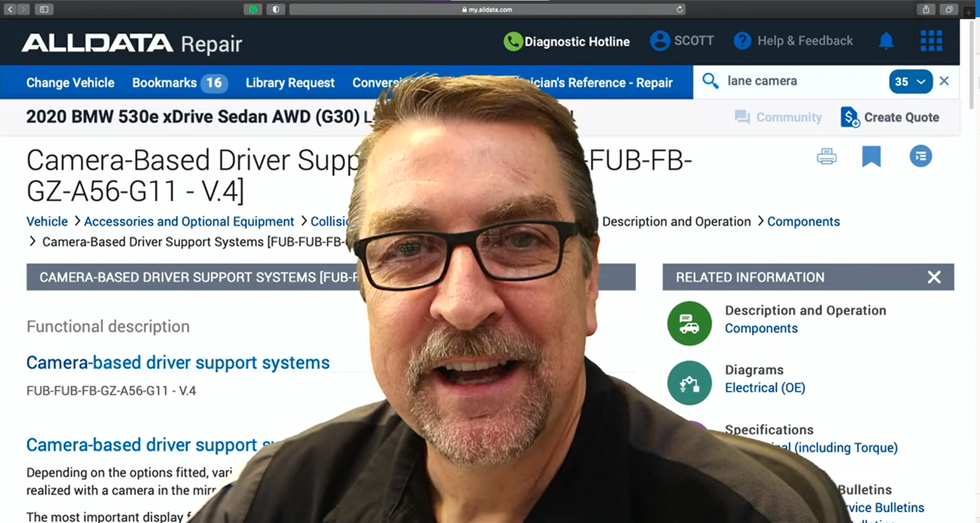This screenshot has height=523, width=980.
Task: Click the printer icon to print article
Action: coord(826,156)
